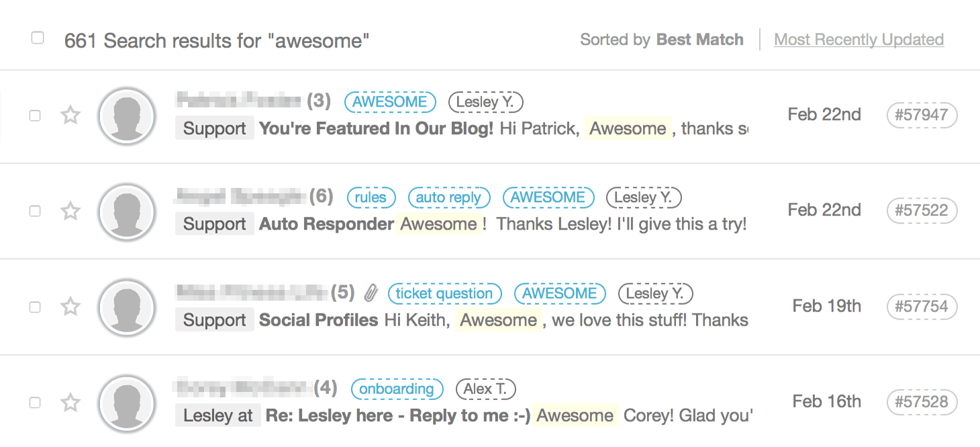Sort results by Most Recently Updated
980x447 pixels.
tap(859, 40)
